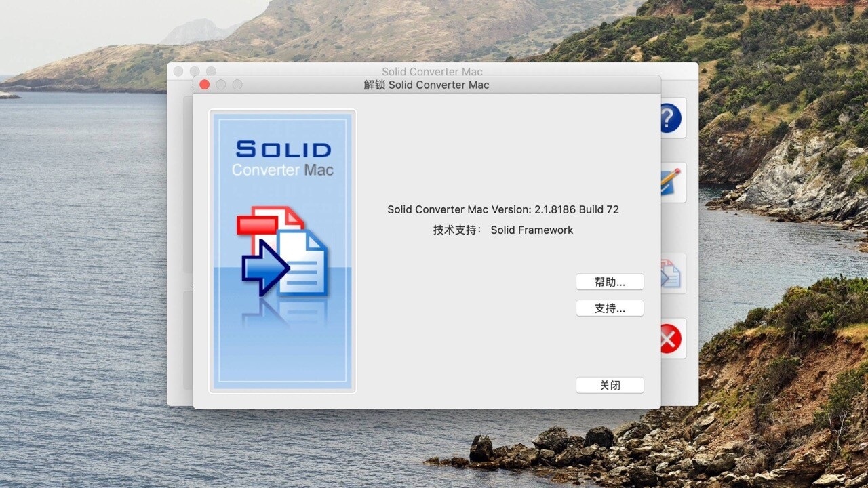Close the dialog with 关闭 button
The height and width of the screenshot is (488, 868).
click(x=610, y=385)
